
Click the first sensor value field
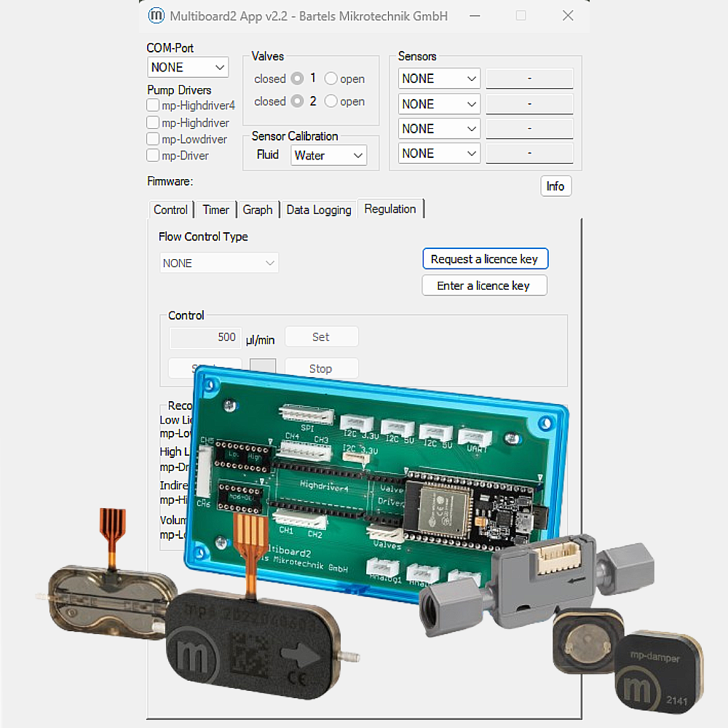pos(529,79)
